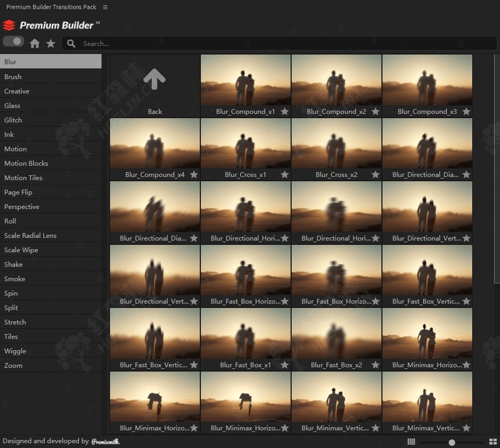Select the Blur_Compound_x3 thumbnail
Screen dimensions: 500x448
pyautogui.click(x=427, y=80)
